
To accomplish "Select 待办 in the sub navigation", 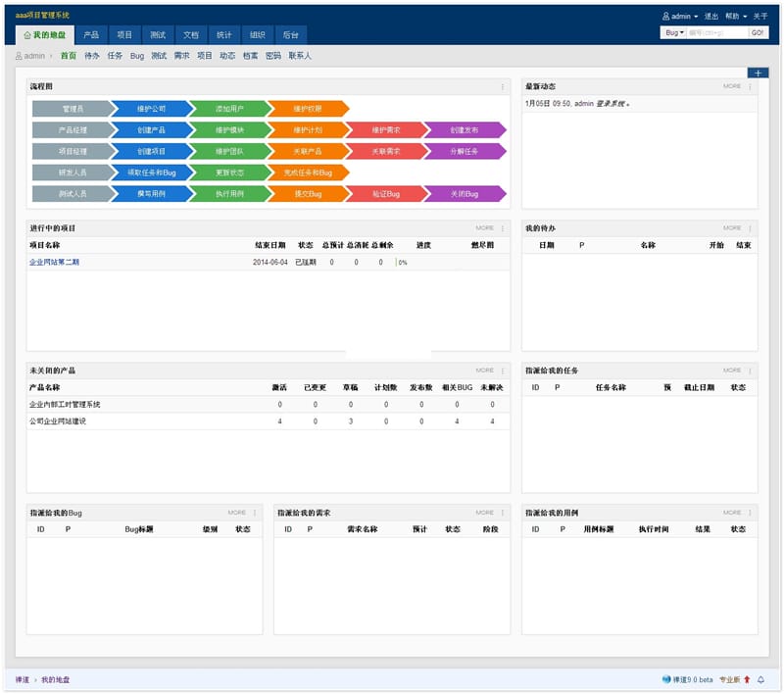I will [92, 56].
